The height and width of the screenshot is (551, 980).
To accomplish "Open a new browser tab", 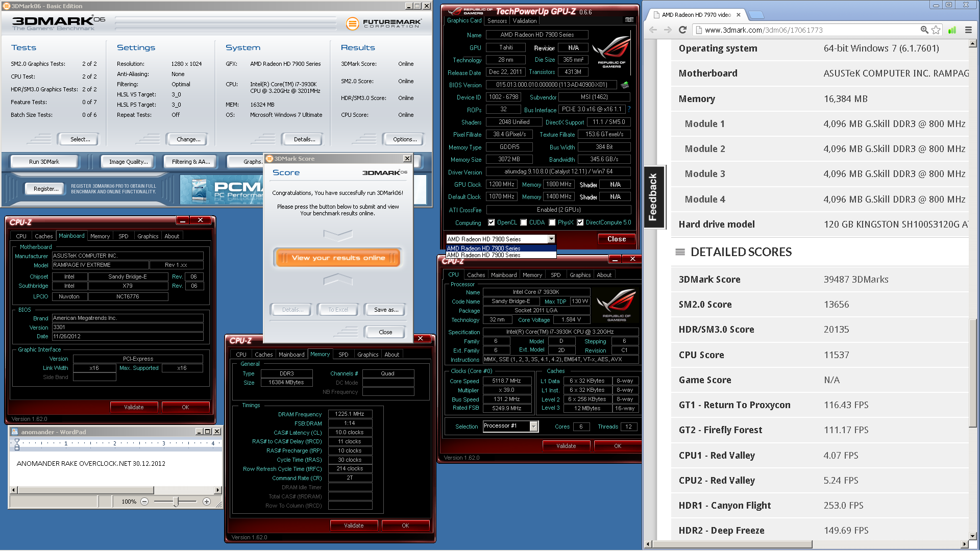I will click(x=756, y=15).
